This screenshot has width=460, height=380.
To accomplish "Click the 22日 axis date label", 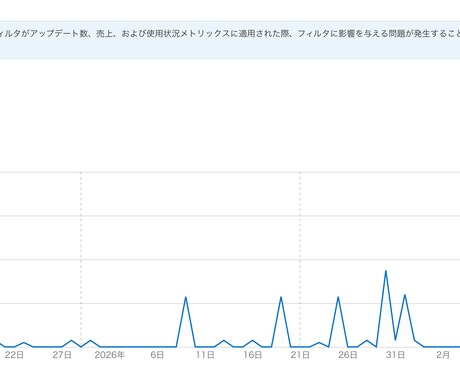I will [x=14, y=355].
